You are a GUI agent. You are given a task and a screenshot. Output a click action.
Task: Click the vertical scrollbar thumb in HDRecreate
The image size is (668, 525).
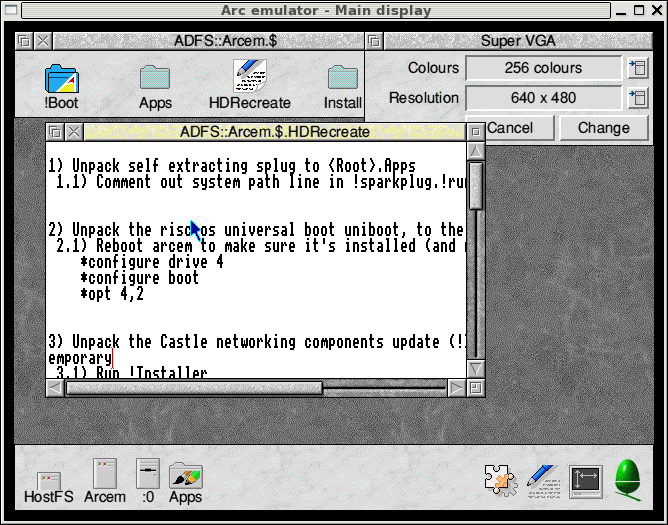point(476,186)
